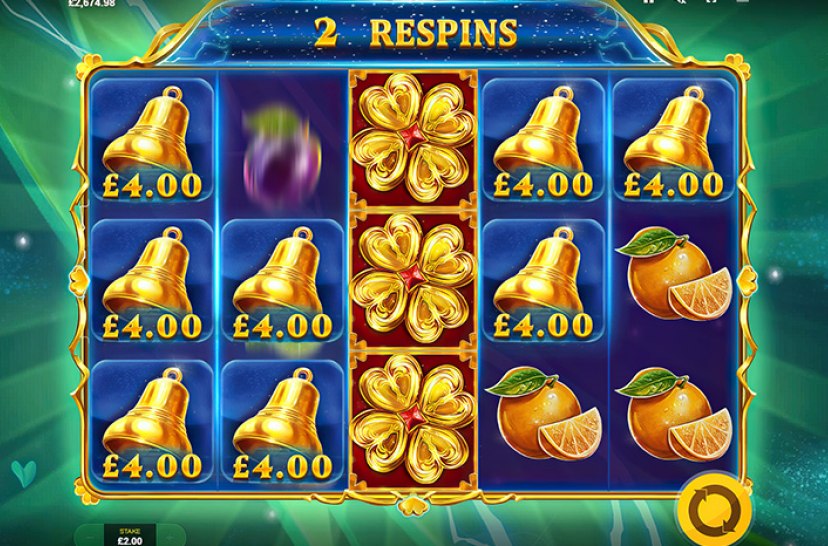Click the 2 RESPINS banner

tap(416, 33)
